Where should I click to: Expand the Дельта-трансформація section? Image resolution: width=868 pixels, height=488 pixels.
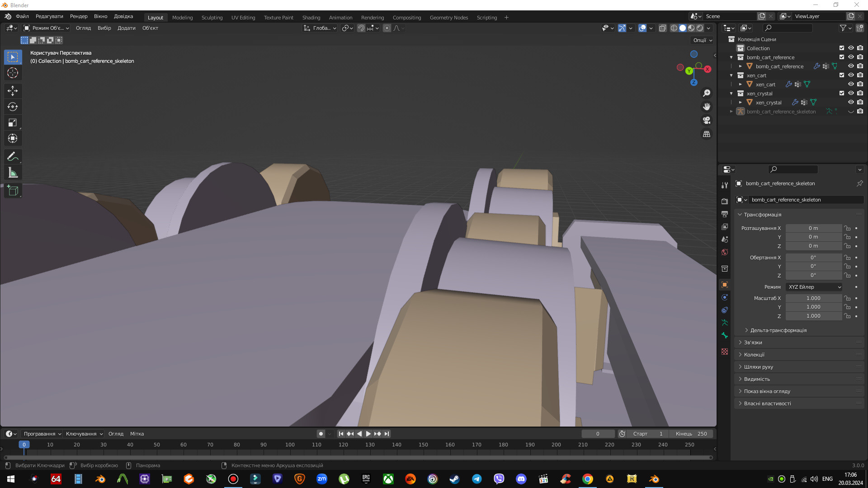(778, 330)
